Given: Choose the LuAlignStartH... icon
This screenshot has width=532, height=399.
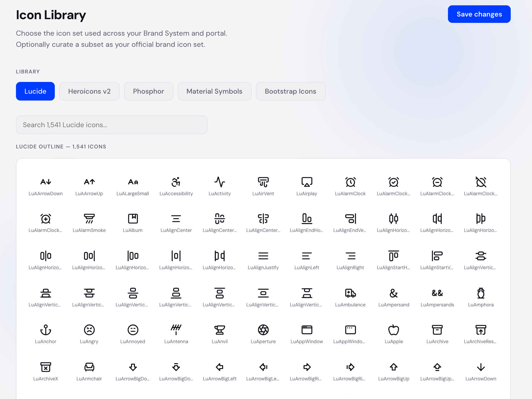Looking at the screenshot, I should click(394, 256).
